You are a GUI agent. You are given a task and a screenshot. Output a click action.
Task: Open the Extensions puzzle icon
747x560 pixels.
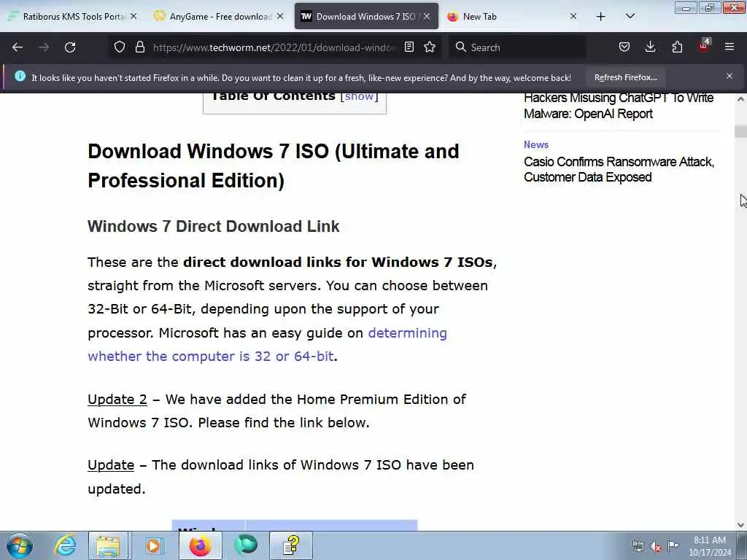pos(677,47)
